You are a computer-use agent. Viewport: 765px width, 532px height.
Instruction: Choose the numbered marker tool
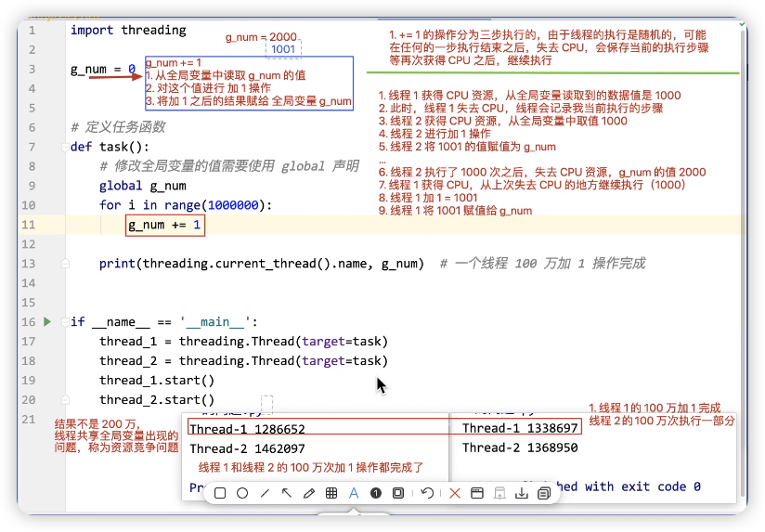click(x=376, y=493)
